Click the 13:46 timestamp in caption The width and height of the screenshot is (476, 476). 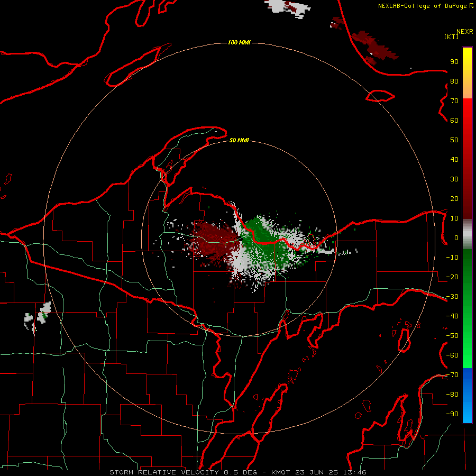pos(355,472)
